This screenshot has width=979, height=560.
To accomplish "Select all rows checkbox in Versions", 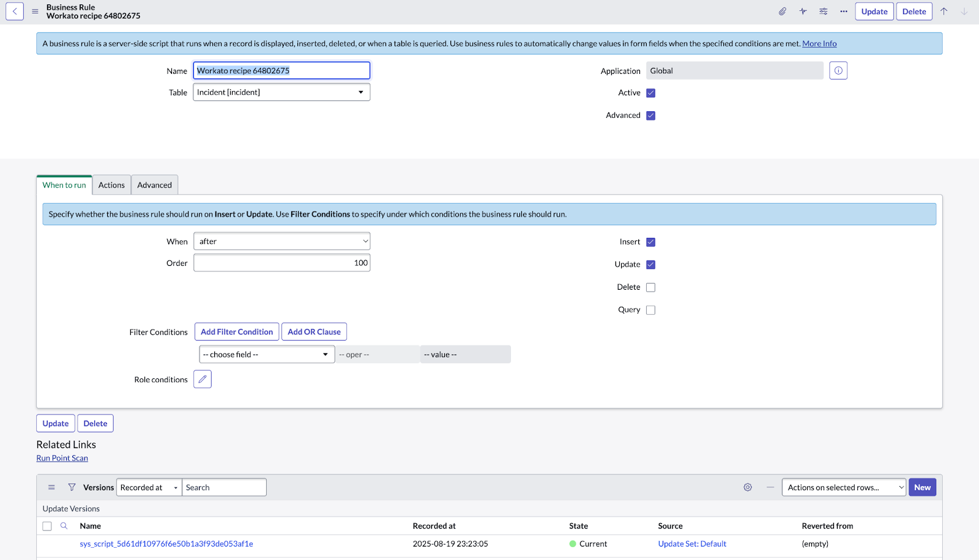I will [47, 526].
